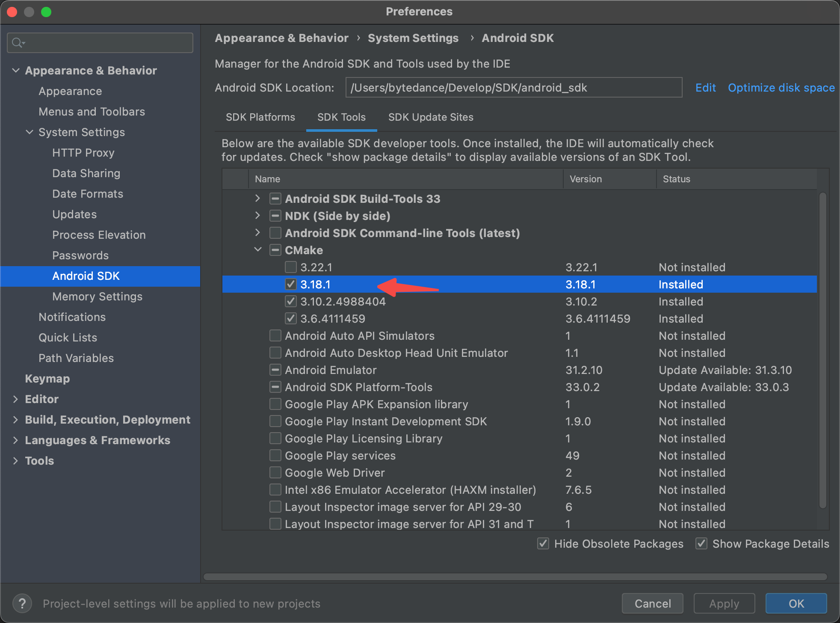Disable Show Package Details option
Viewport: 840px width, 623px height.
point(701,543)
